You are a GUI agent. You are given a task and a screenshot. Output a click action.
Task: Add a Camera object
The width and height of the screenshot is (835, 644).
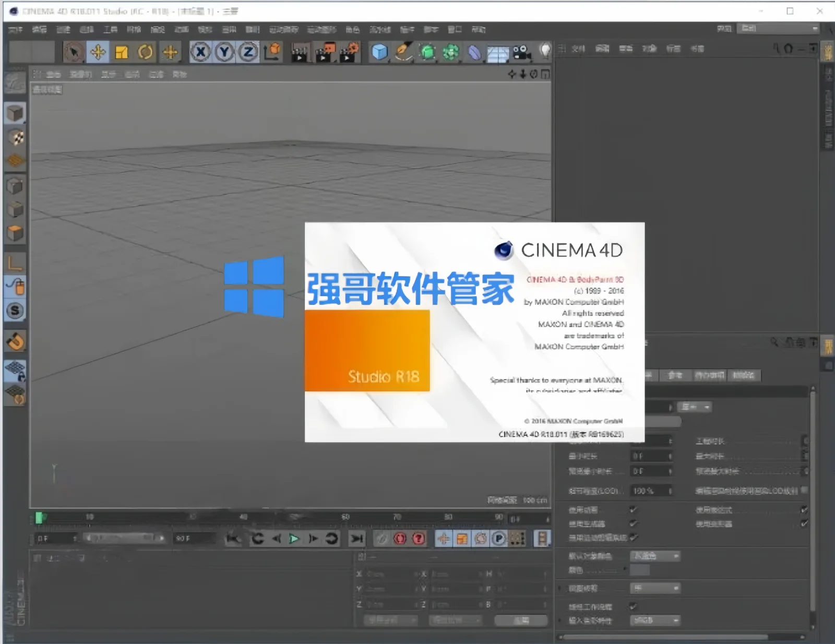click(x=521, y=52)
